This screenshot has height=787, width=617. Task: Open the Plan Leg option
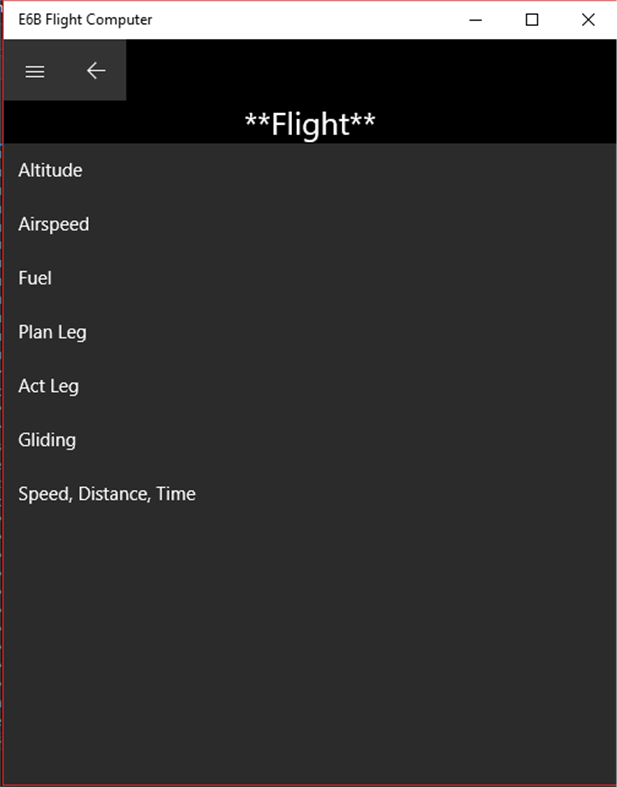pyautogui.click(x=52, y=332)
